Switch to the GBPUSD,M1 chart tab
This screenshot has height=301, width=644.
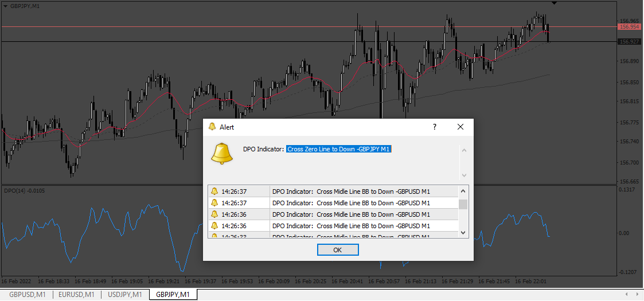tap(28, 295)
